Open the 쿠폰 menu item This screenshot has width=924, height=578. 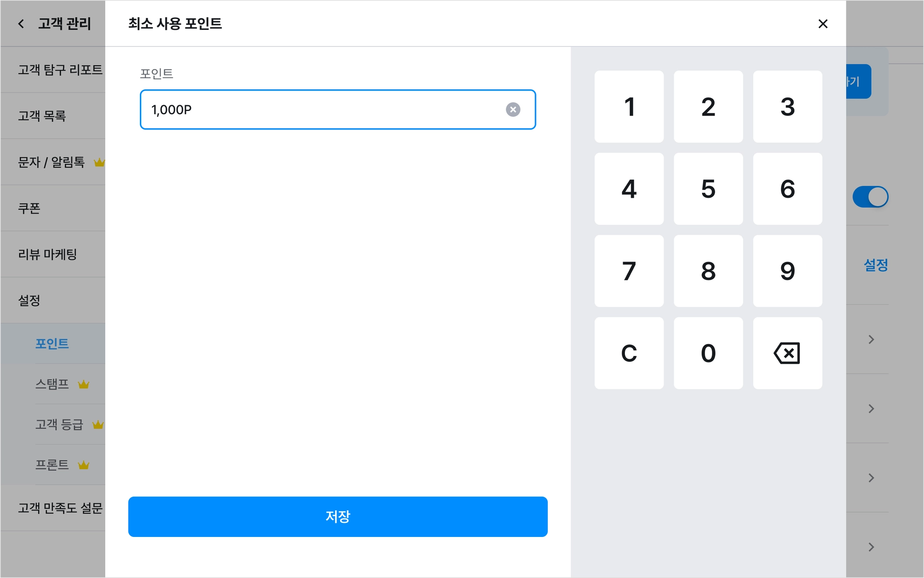coord(53,208)
